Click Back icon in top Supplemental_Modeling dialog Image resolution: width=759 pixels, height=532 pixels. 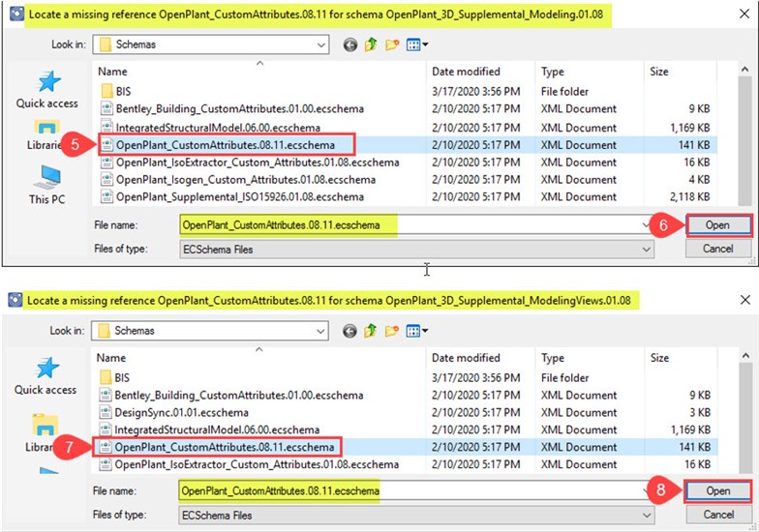tap(350, 44)
